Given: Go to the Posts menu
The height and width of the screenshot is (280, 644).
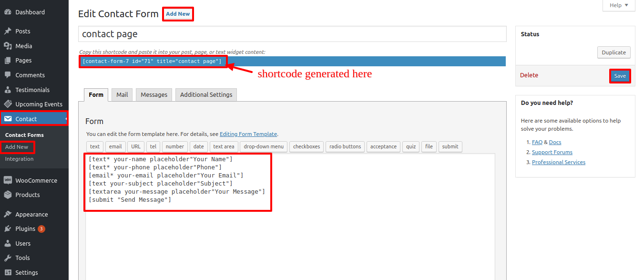Looking at the screenshot, I should (23, 31).
